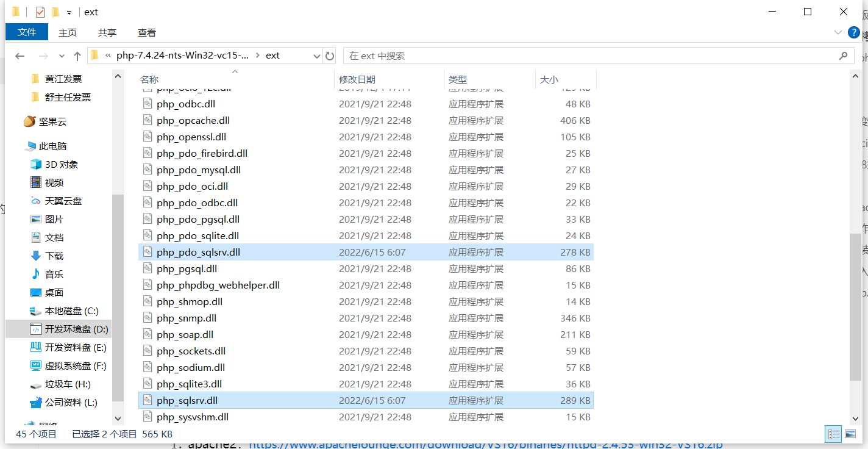Select the php_pdo_mysql.dll file
This screenshot has height=449, width=868.
tap(198, 170)
